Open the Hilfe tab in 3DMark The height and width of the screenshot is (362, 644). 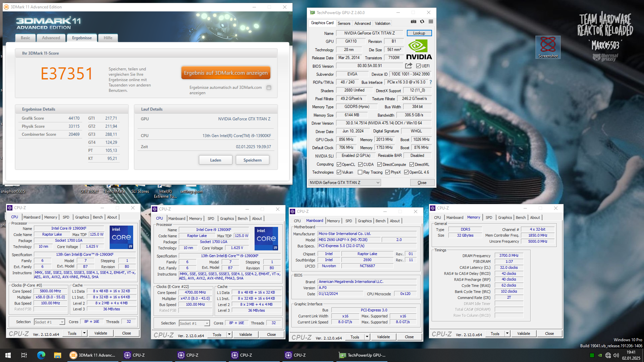[108, 38]
